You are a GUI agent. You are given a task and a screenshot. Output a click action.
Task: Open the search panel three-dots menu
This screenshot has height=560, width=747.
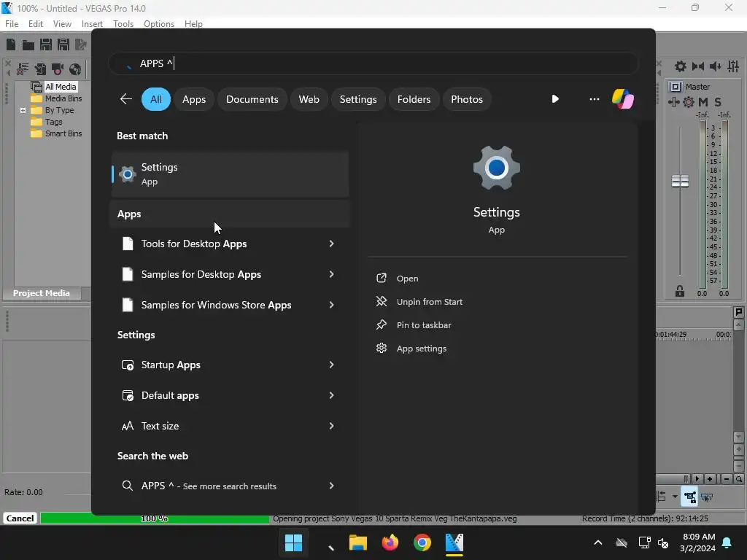[594, 99]
